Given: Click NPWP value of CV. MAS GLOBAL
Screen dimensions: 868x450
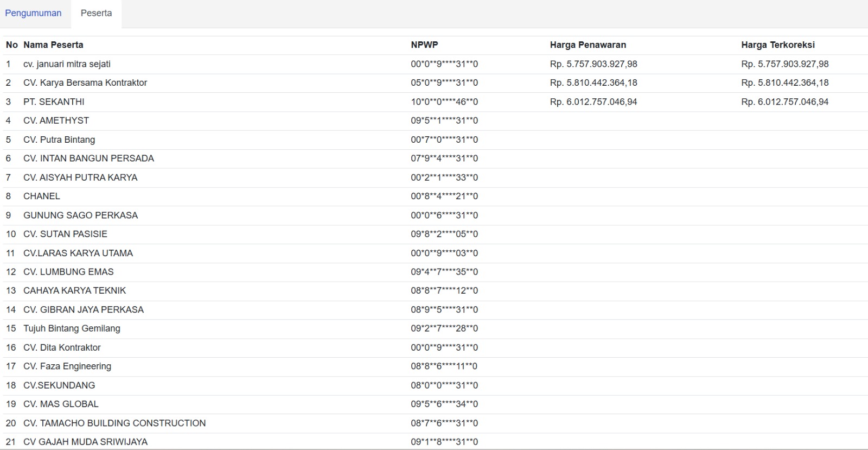Looking at the screenshot, I should [444, 404].
